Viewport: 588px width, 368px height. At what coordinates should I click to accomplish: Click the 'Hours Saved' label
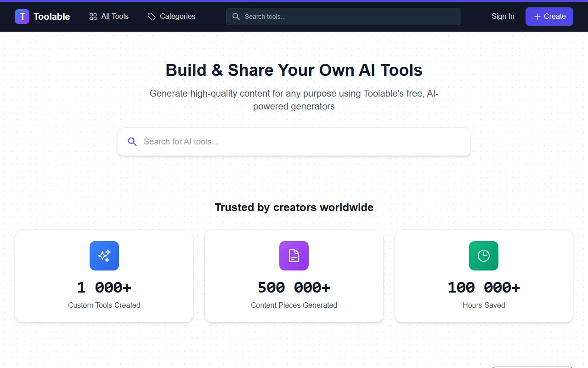(x=484, y=305)
